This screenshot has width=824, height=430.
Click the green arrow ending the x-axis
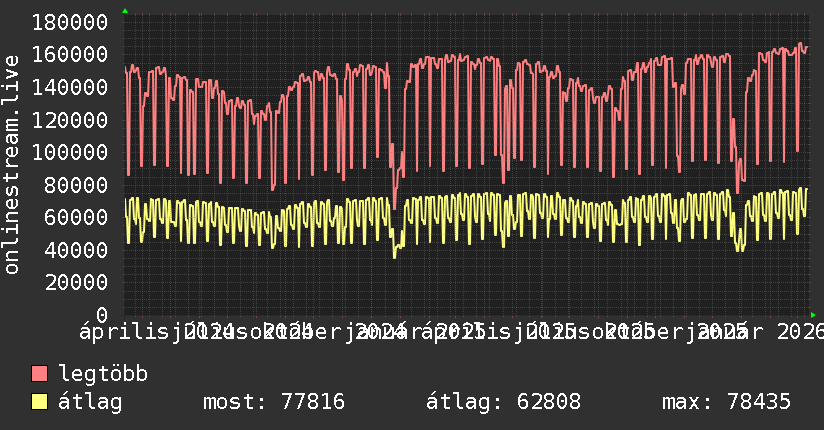click(813, 315)
